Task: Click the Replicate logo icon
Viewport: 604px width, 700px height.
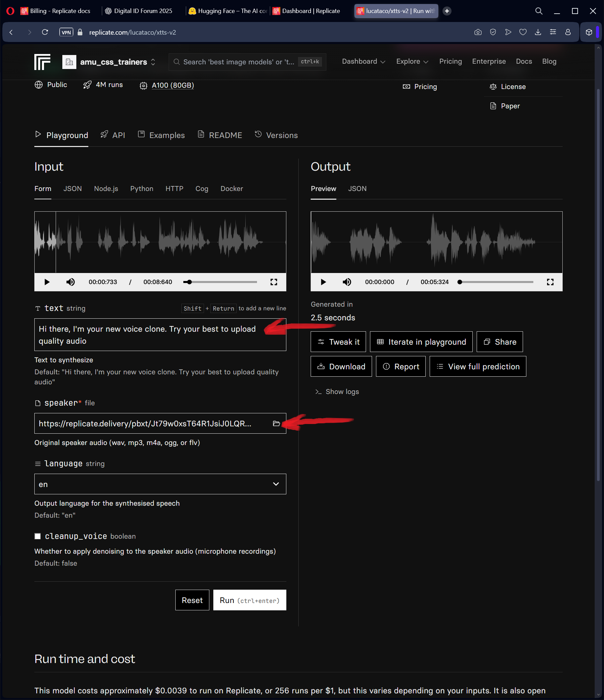Action: 42,62
